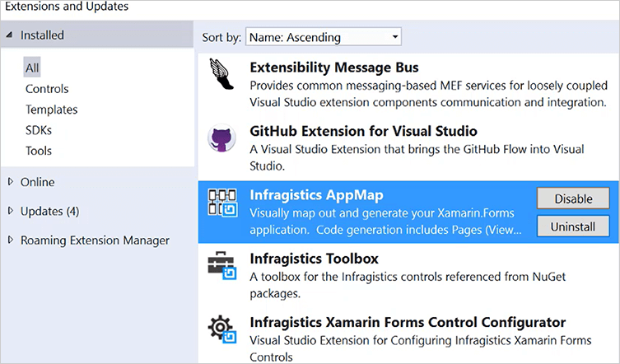
Task: Select the Templates filter
Action: [51, 110]
